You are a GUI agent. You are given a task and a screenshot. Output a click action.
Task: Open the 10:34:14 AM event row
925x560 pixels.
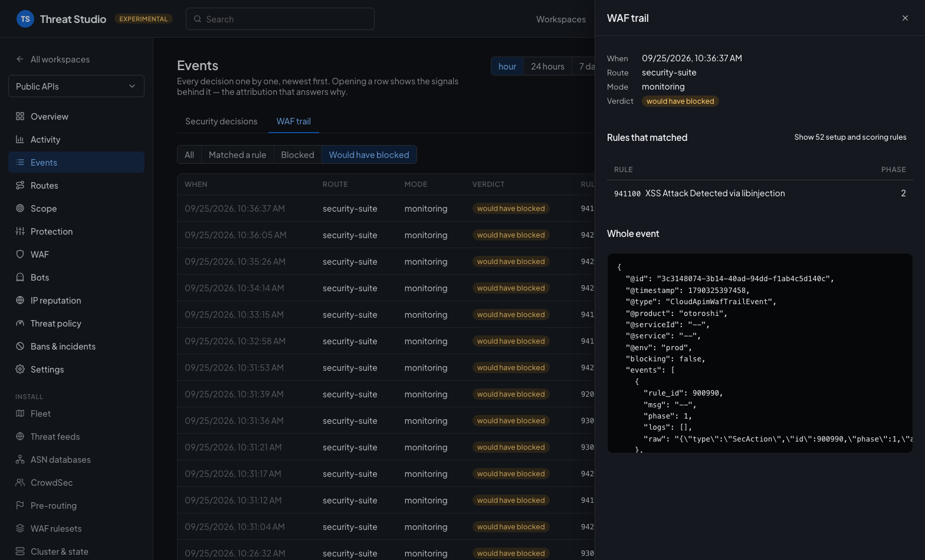[x=386, y=288]
